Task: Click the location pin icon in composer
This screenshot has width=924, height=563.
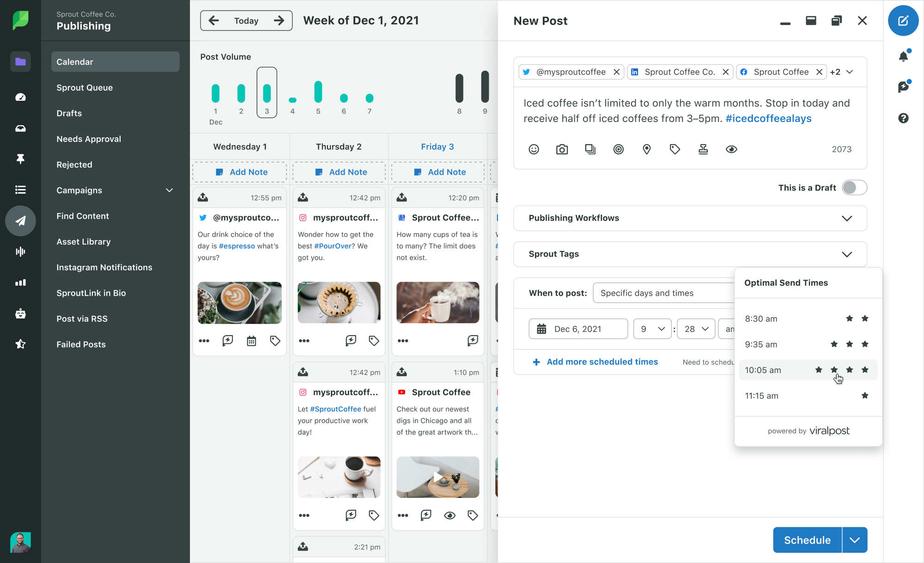Action: (x=647, y=149)
